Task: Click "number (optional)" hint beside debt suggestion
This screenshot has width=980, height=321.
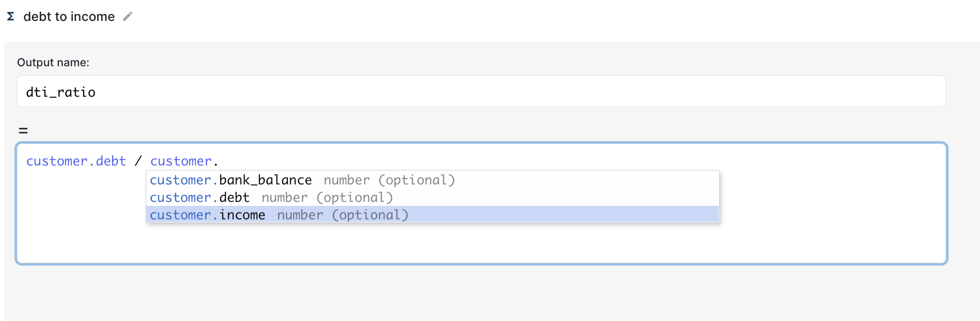Action: pos(327,197)
